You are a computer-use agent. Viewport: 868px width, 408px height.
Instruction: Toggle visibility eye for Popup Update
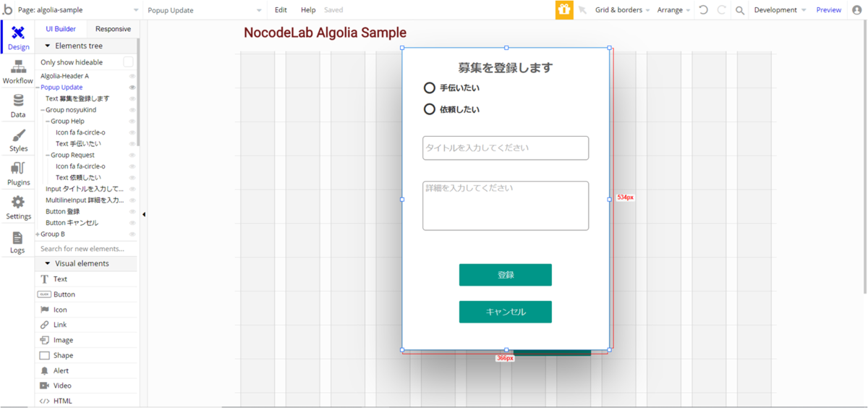click(132, 88)
